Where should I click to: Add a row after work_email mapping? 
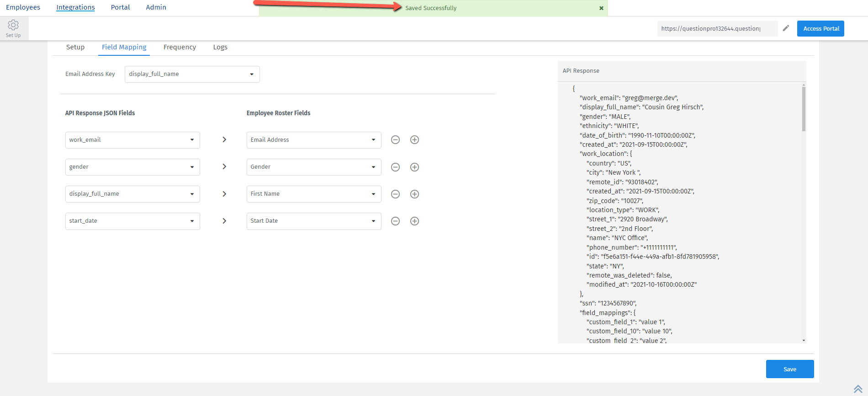pos(414,140)
